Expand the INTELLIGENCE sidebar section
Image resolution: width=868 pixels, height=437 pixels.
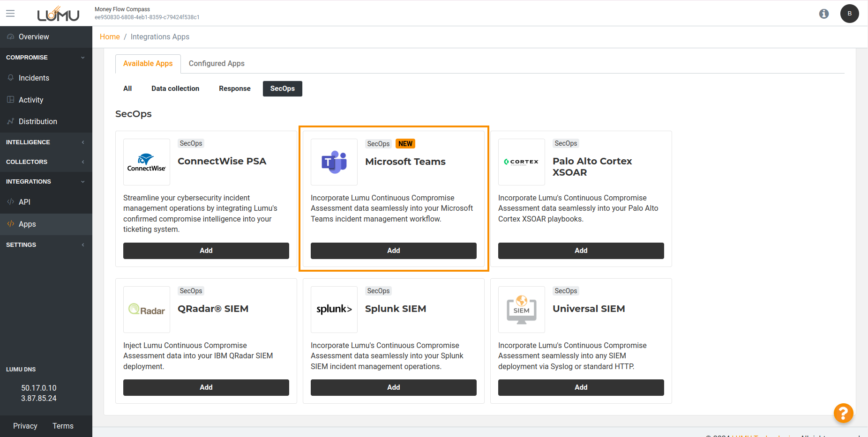point(46,142)
